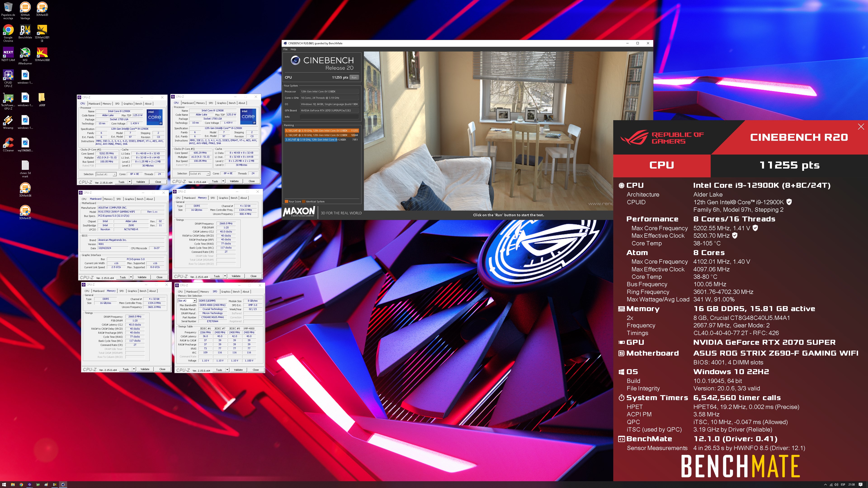The image size is (868, 488).
Task: Select the 3DMark05 desktop icon
Action: click(25, 213)
